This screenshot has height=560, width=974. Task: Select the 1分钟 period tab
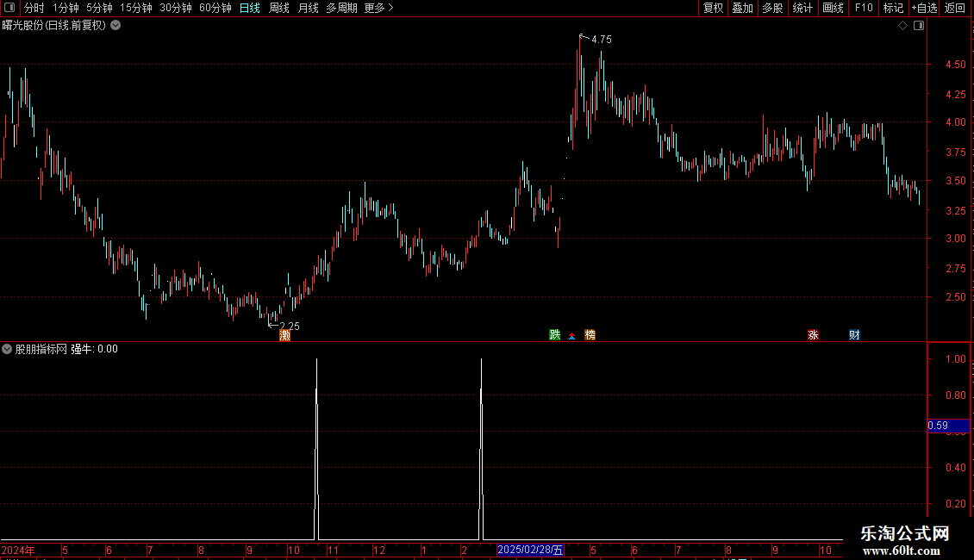click(66, 8)
